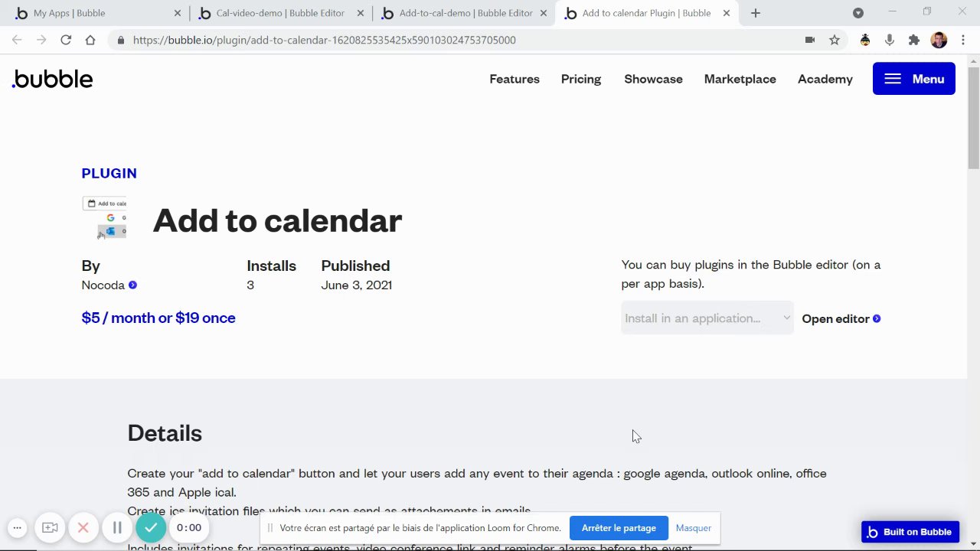Close the Add-to-cal-demo browser tab

coord(544,13)
